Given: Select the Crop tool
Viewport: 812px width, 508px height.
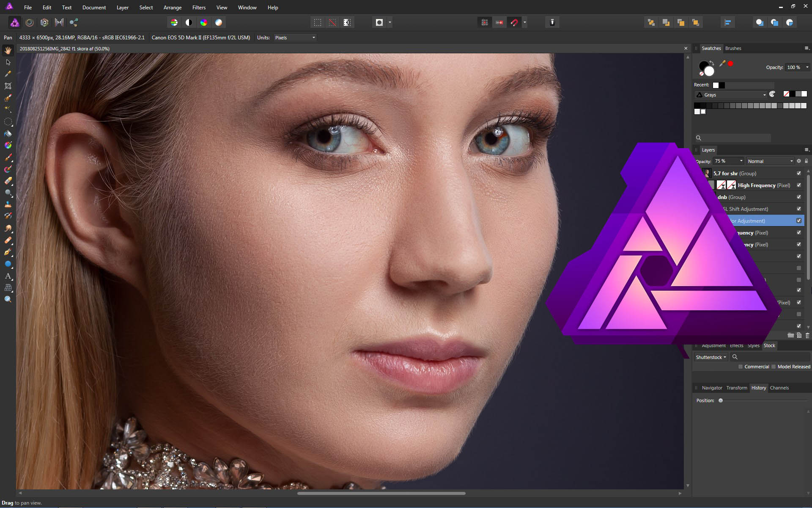Looking at the screenshot, I should tap(8, 86).
